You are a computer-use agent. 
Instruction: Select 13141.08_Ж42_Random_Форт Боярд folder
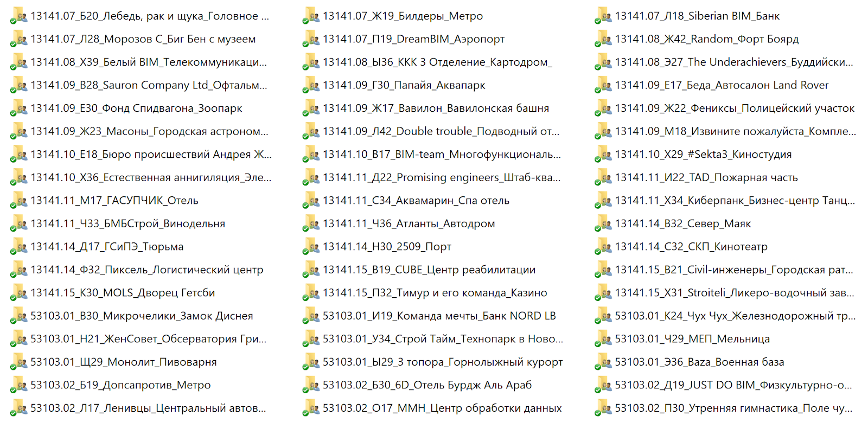click(706, 39)
